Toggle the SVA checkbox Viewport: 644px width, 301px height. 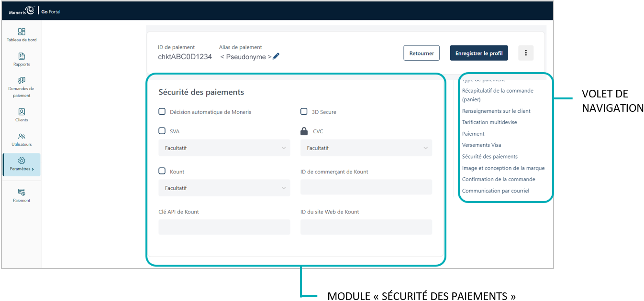point(162,131)
